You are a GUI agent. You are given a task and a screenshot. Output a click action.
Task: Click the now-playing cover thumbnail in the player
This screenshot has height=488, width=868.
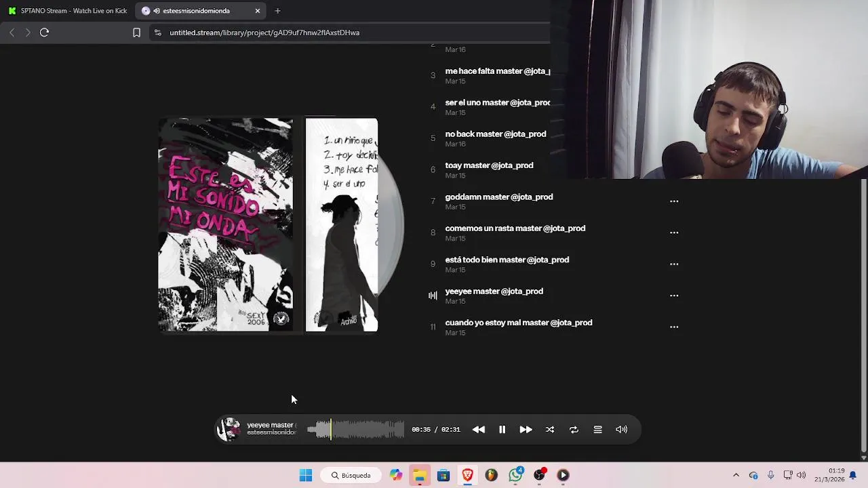click(x=229, y=430)
